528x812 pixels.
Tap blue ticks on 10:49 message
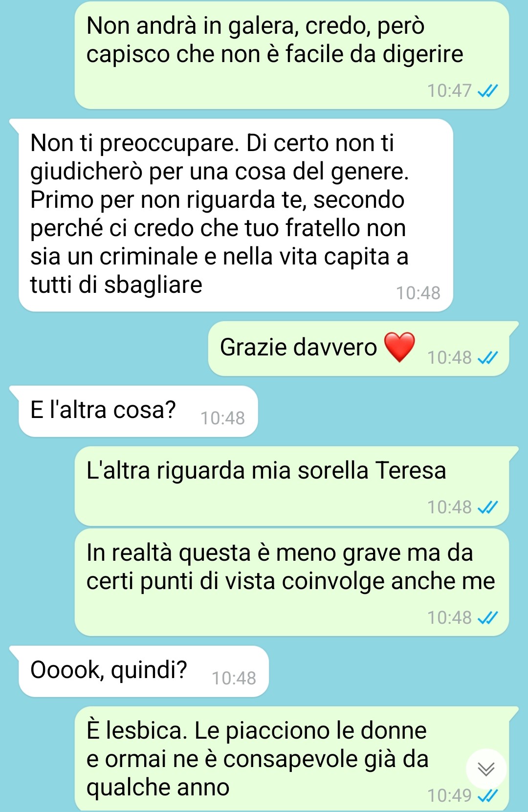[487, 796]
